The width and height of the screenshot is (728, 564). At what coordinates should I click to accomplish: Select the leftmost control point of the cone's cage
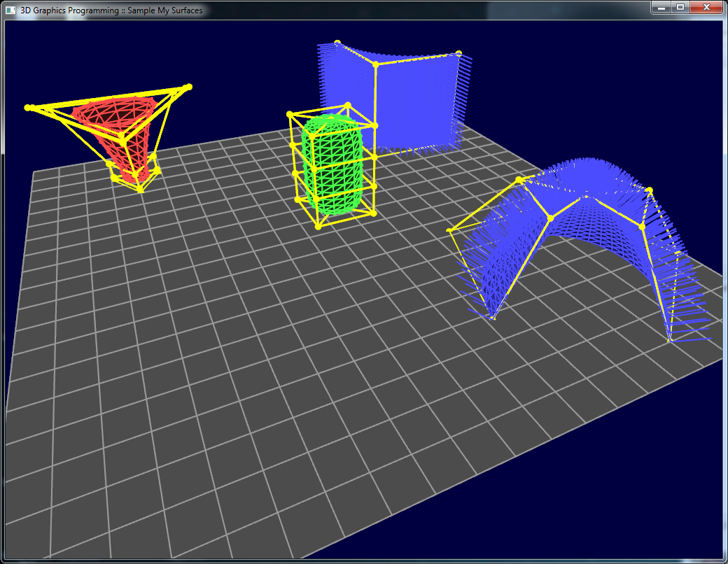28,109
